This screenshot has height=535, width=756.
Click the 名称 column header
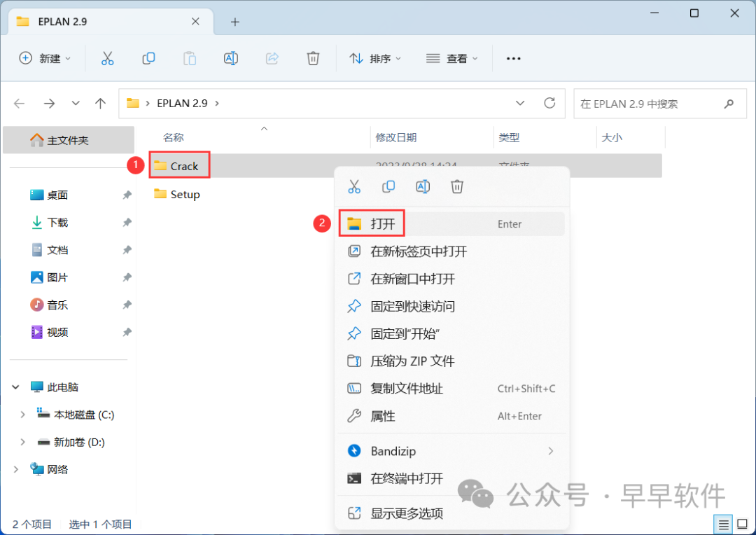point(174,138)
